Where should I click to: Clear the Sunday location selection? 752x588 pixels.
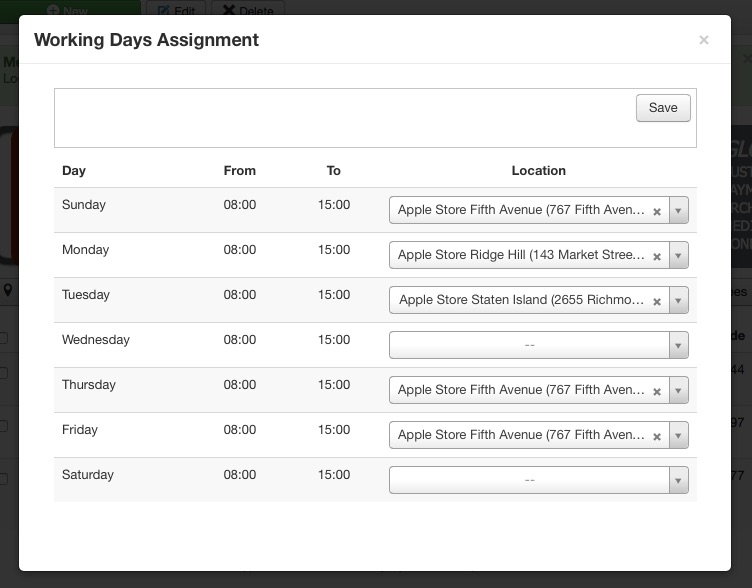657,212
